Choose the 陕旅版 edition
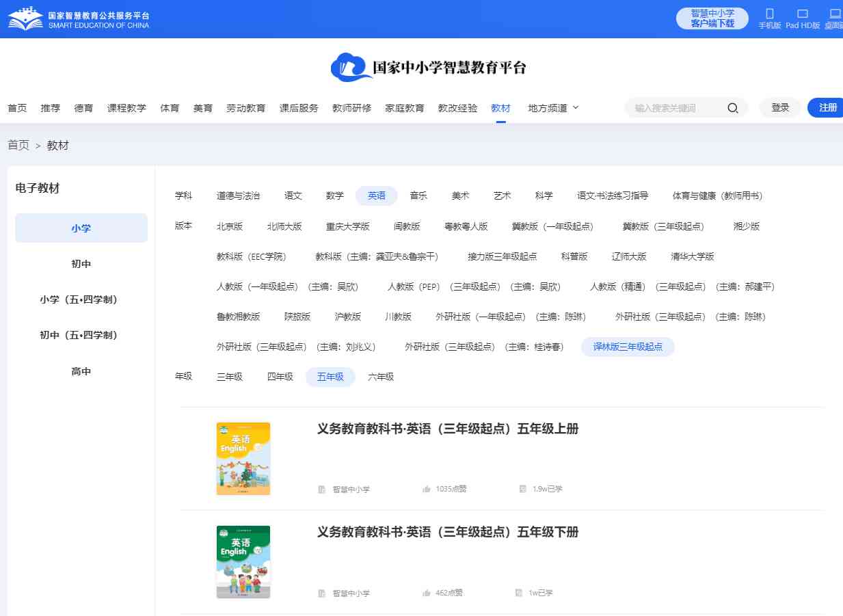This screenshot has width=843, height=616. point(297,317)
